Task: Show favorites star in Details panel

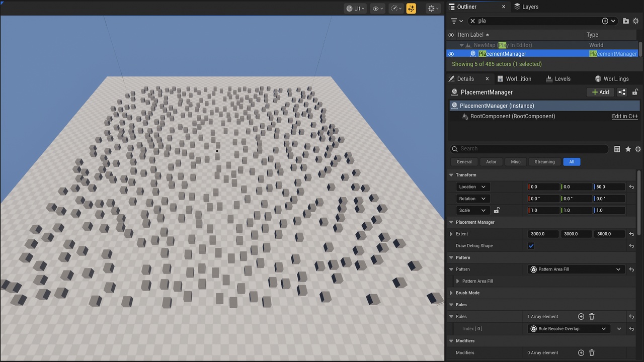Action: pos(628,149)
